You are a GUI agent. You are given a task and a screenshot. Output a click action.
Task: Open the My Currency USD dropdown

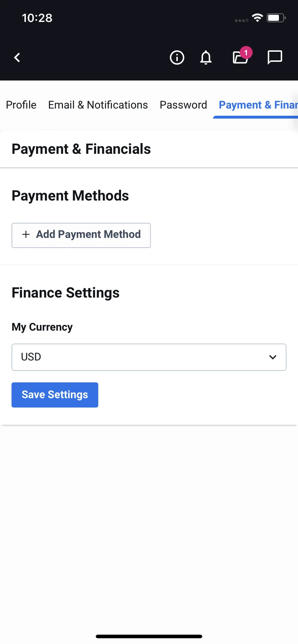coord(149,357)
